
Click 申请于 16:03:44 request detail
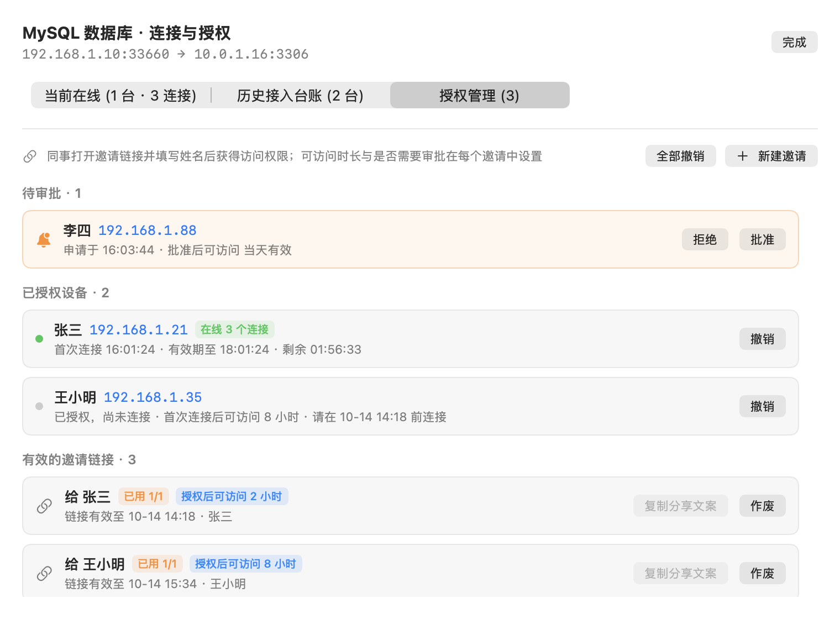point(177,250)
